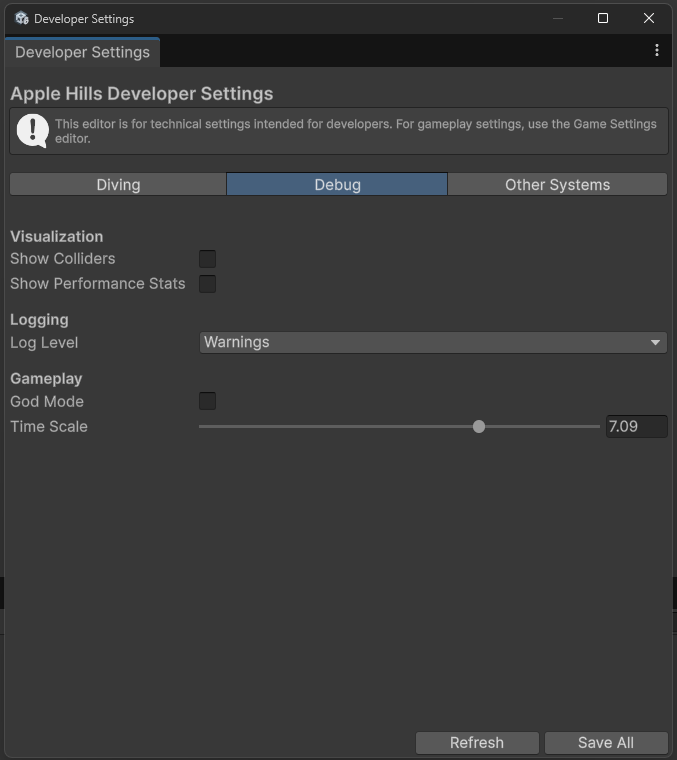Select the Other Systems tab

(557, 184)
